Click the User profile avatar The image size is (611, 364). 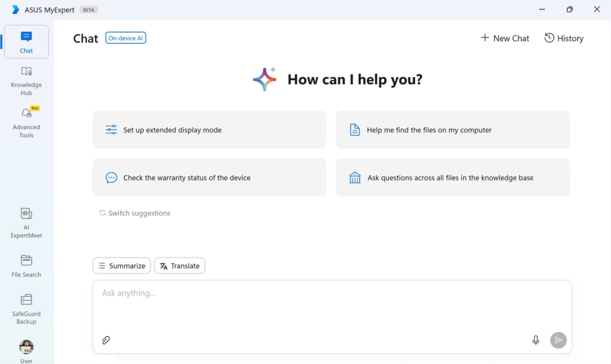tap(26, 347)
